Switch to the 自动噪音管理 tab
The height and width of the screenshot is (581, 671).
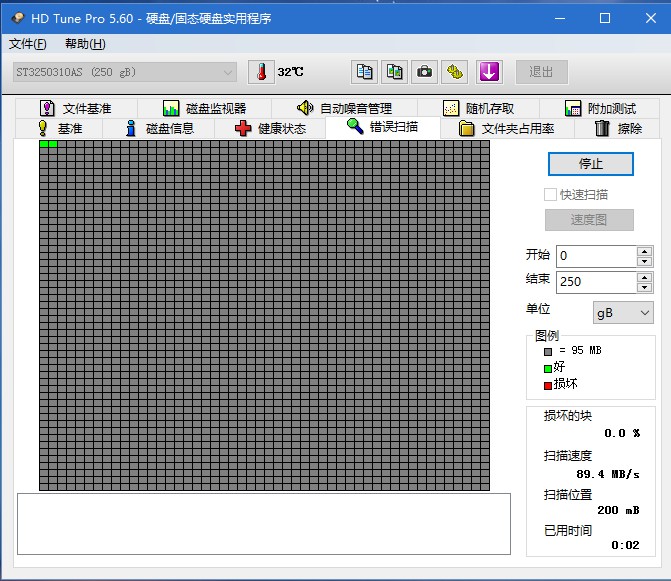[x=344, y=108]
